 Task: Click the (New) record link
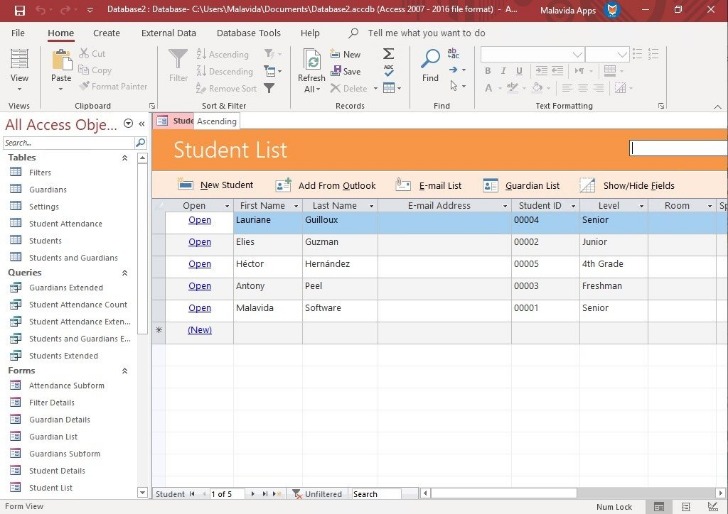(x=200, y=330)
